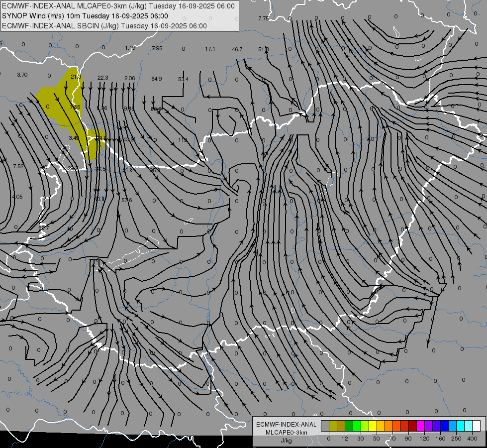
Task: Click the gray swatch in the legend
Action: (x=325, y=426)
